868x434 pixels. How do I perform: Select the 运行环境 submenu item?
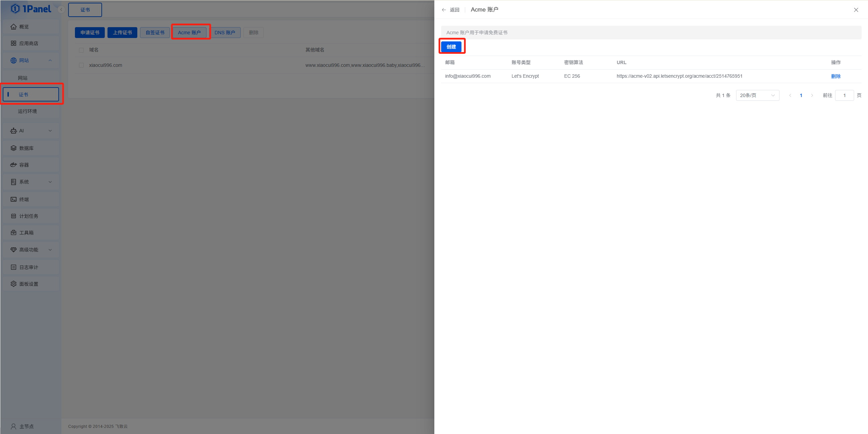click(x=27, y=111)
